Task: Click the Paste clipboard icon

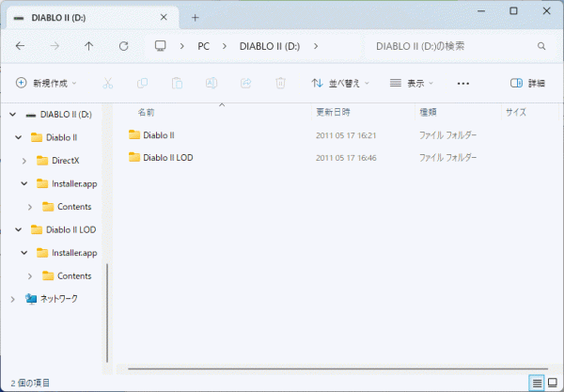Action: tap(177, 83)
